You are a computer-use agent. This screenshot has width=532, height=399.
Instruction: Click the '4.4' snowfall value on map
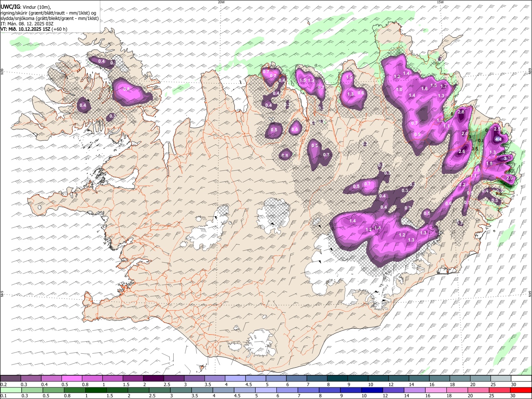pos(498,139)
